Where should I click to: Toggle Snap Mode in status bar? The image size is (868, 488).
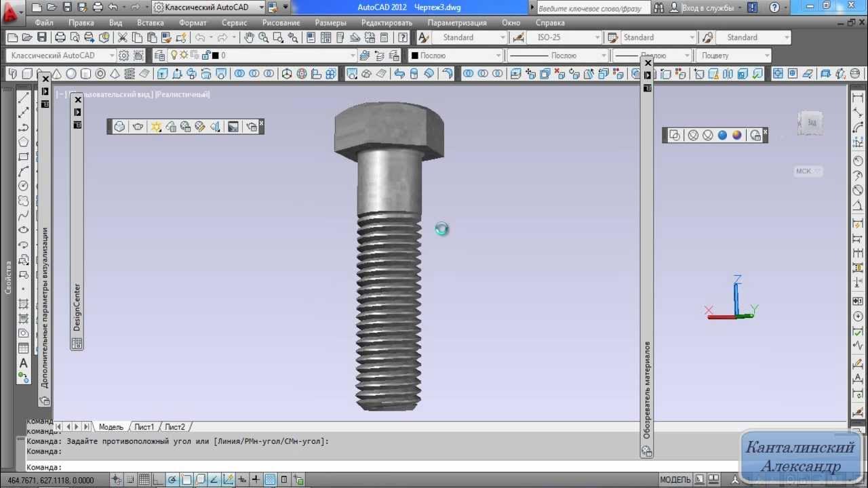130,480
